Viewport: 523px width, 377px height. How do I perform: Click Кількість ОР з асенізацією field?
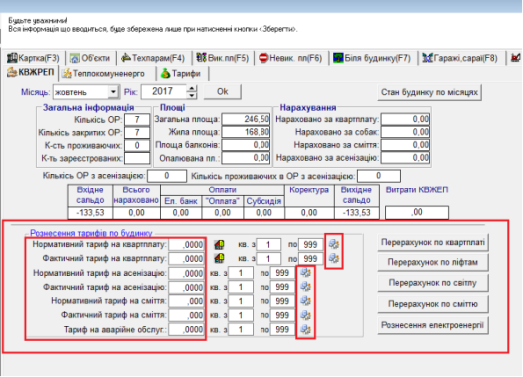pos(167,176)
